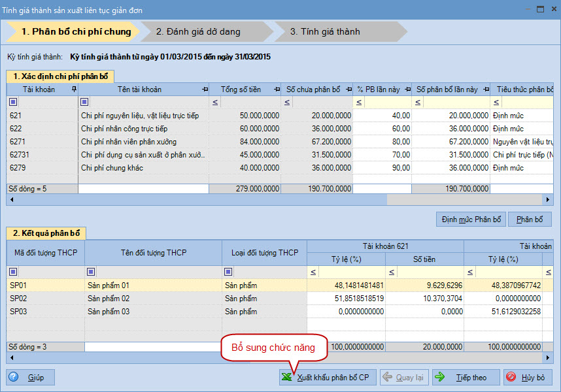Click the disabled Quay lại button
This screenshot has height=392, width=561.
coord(404,378)
